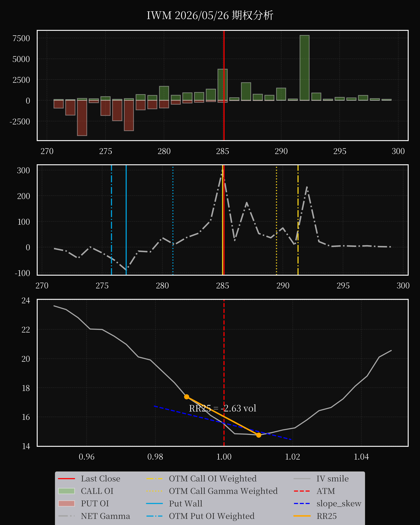The image size is (420, 525).
Task: Click the '14' IV axis tick label
Action: coord(26,446)
